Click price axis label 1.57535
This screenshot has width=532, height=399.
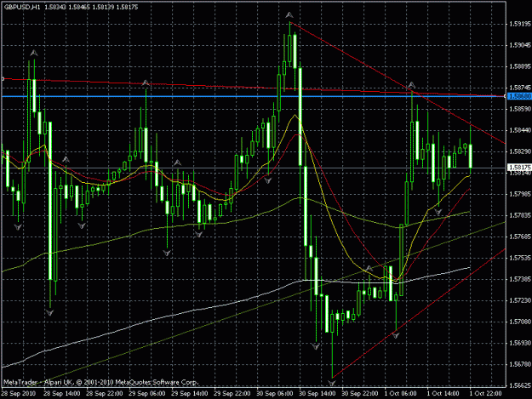(x=519, y=258)
